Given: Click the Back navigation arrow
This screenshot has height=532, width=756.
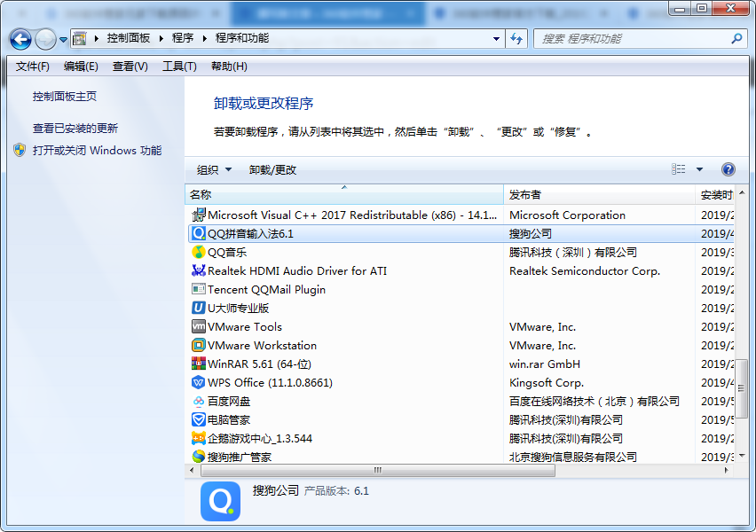Looking at the screenshot, I should (x=20, y=39).
